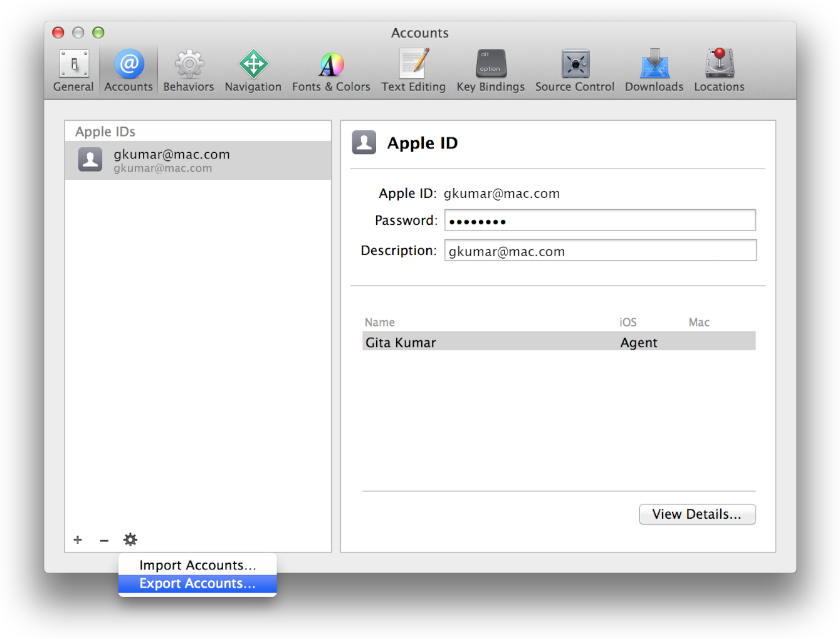The image size is (840, 639).
Task: Click the Name column header
Action: click(x=380, y=322)
